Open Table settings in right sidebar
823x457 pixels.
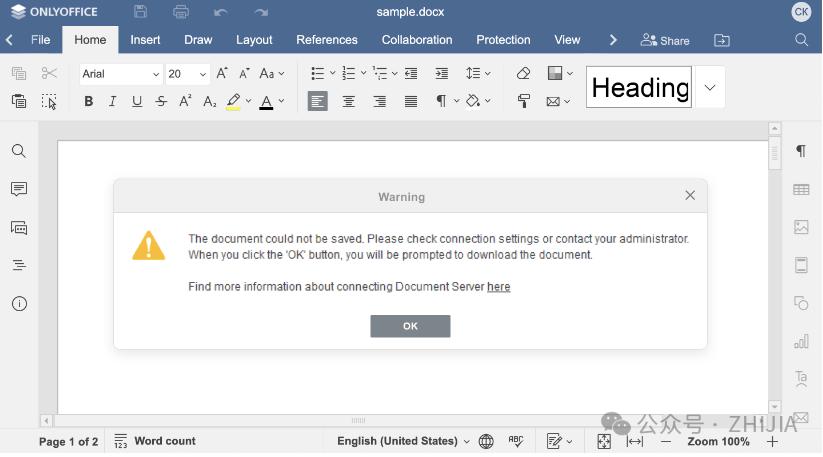(801, 189)
